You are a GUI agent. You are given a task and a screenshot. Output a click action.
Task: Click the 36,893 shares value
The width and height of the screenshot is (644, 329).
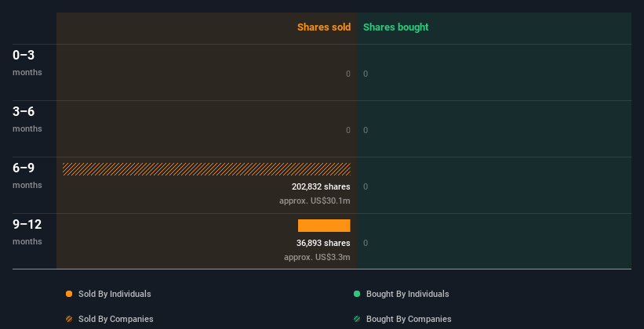[324, 243]
